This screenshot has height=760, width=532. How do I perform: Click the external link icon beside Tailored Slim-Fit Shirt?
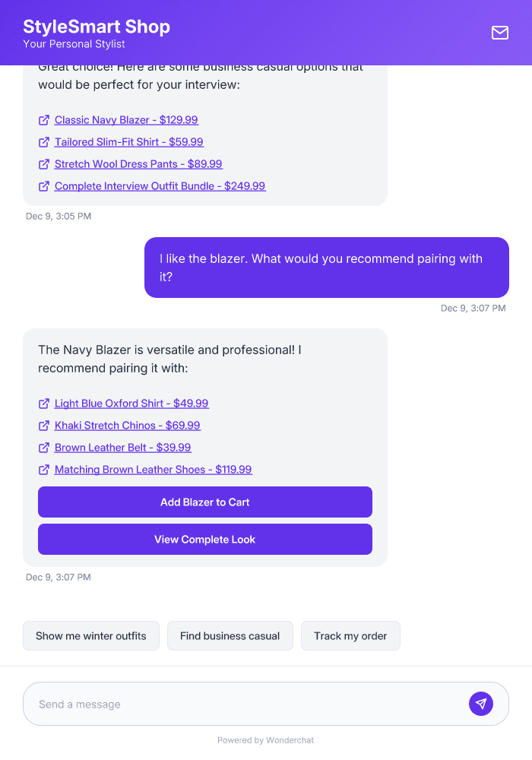tap(44, 141)
